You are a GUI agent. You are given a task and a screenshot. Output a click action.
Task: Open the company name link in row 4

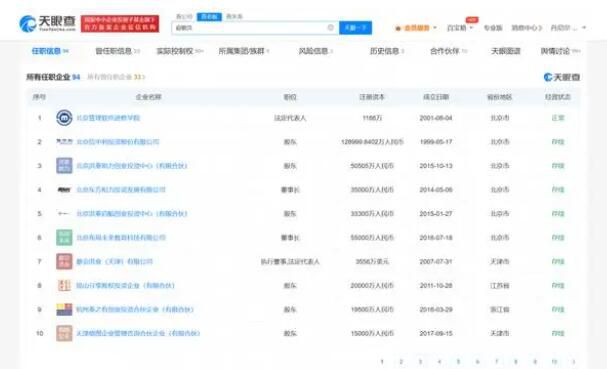tap(121, 190)
